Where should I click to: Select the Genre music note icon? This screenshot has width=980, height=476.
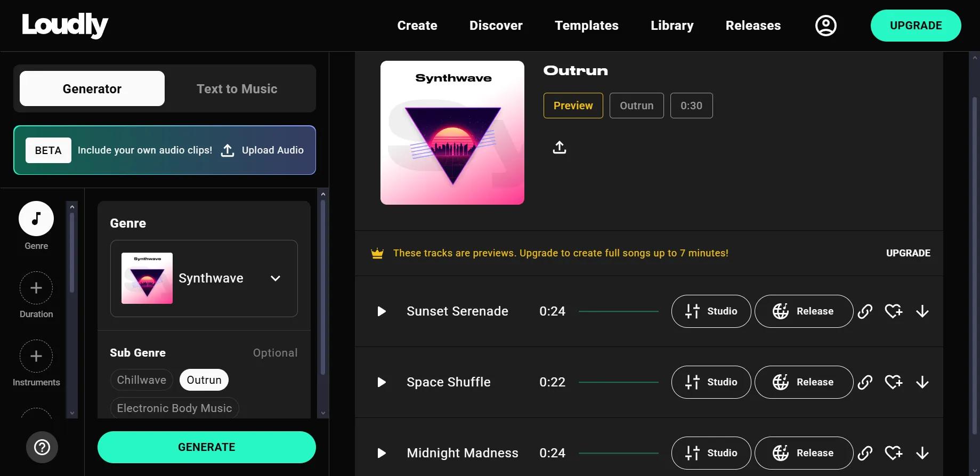point(36,219)
